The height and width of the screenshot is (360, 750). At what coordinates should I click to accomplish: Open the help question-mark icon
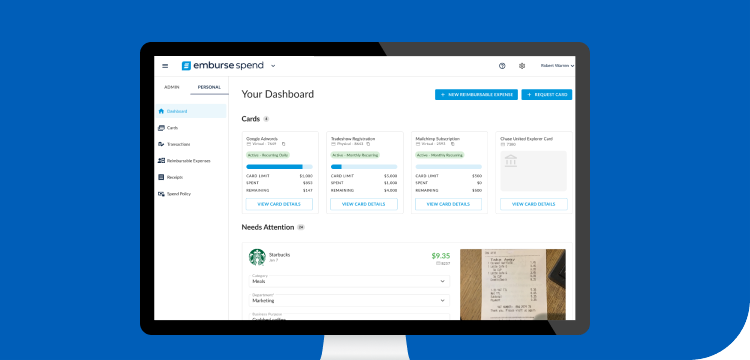(502, 66)
